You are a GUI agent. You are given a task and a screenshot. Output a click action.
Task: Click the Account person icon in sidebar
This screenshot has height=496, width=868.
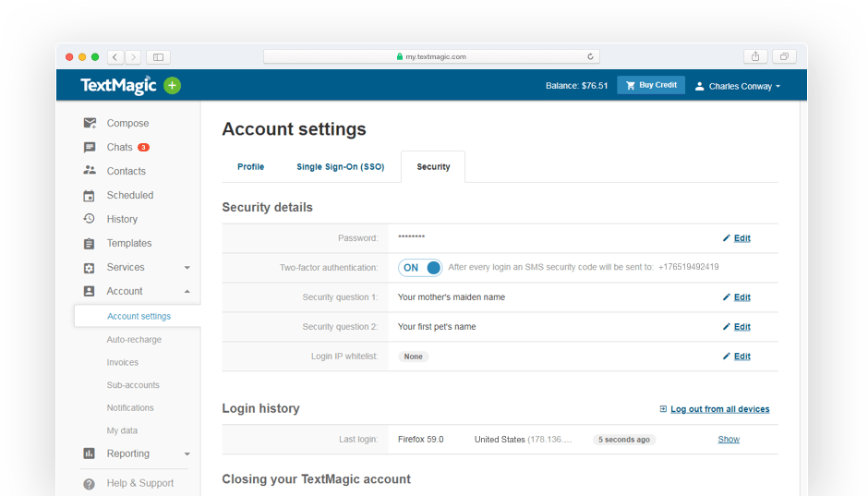click(x=90, y=291)
